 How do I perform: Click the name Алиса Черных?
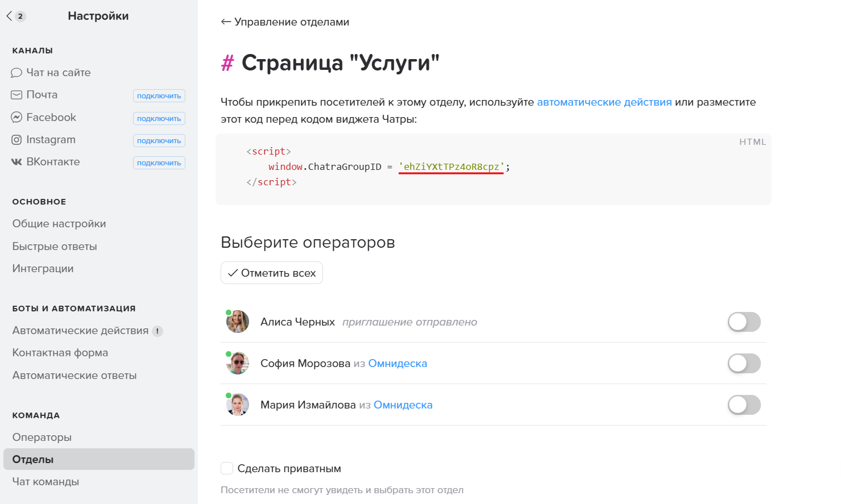[x=297, y=322]
